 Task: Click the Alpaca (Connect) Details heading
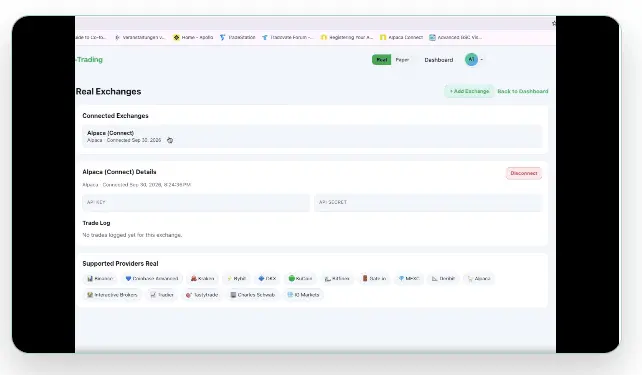(x=119, y=172)
